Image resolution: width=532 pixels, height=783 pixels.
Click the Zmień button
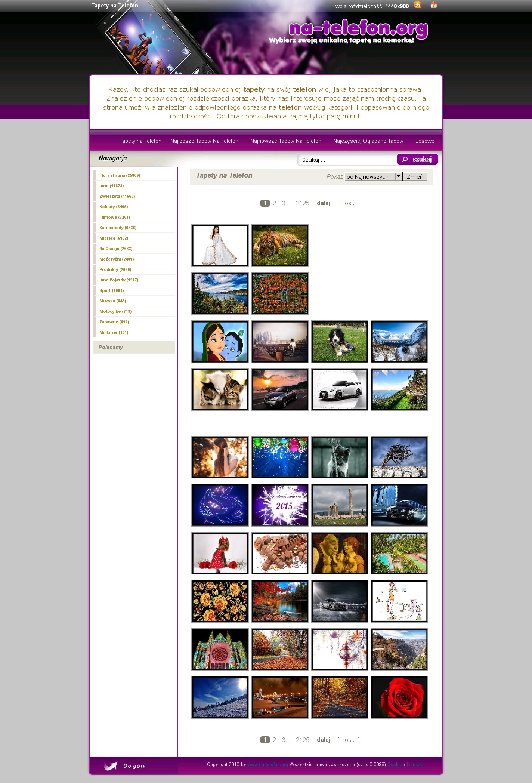tap(415, 177)
